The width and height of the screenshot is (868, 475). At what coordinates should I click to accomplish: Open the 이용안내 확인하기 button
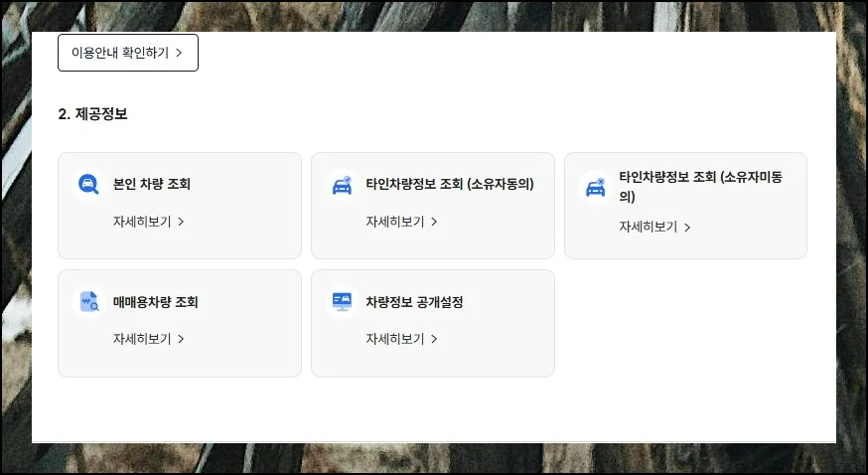(x=127, y=53)
